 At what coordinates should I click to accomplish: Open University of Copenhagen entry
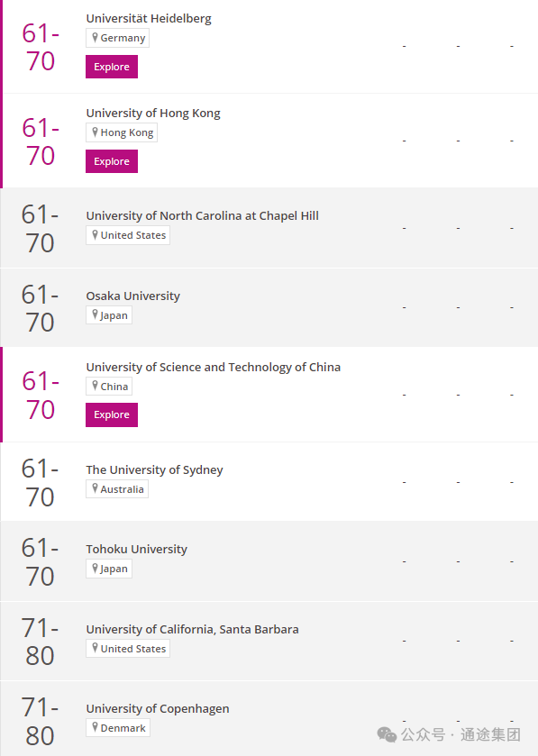click(158, 709)
